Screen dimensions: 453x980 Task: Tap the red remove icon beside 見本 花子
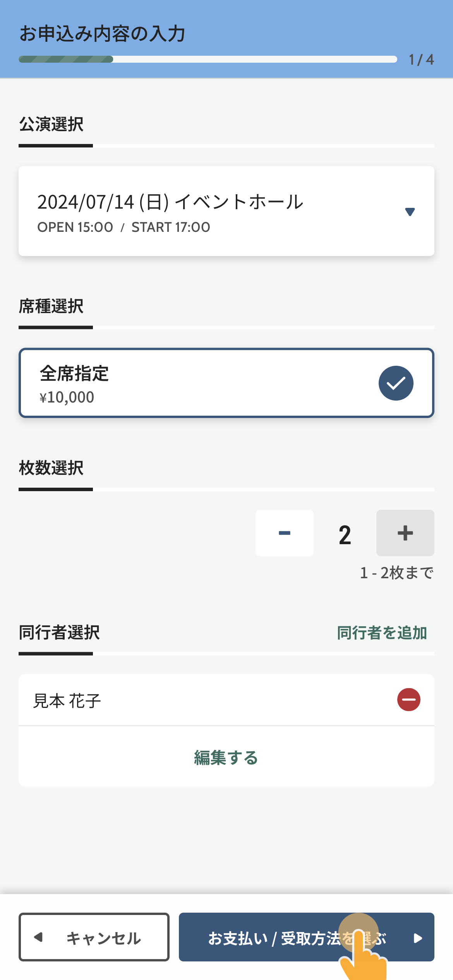(x=408, y=699)
